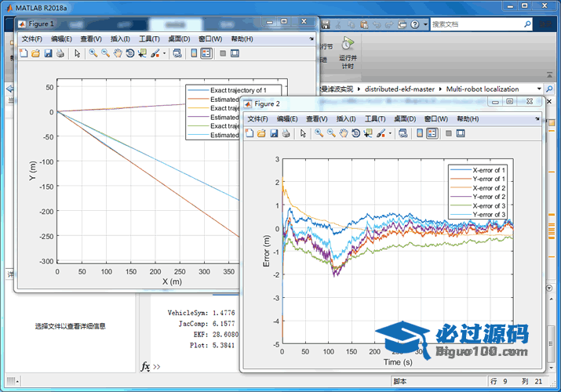The height and width of the screenshot is (392, 561).
Task: Click New Figure icon in Figure 2 toolbar
Action: pyautogui.click(x=250, y=133)
